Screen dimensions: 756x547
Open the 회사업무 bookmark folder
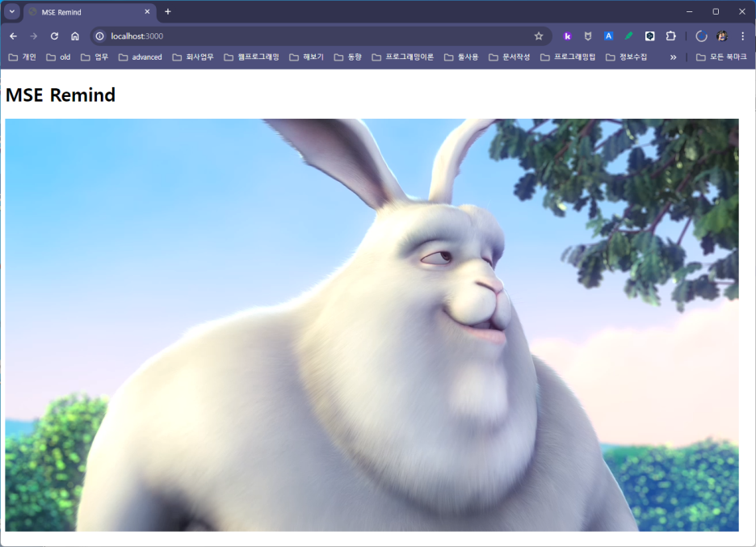[x=193, y=57]
